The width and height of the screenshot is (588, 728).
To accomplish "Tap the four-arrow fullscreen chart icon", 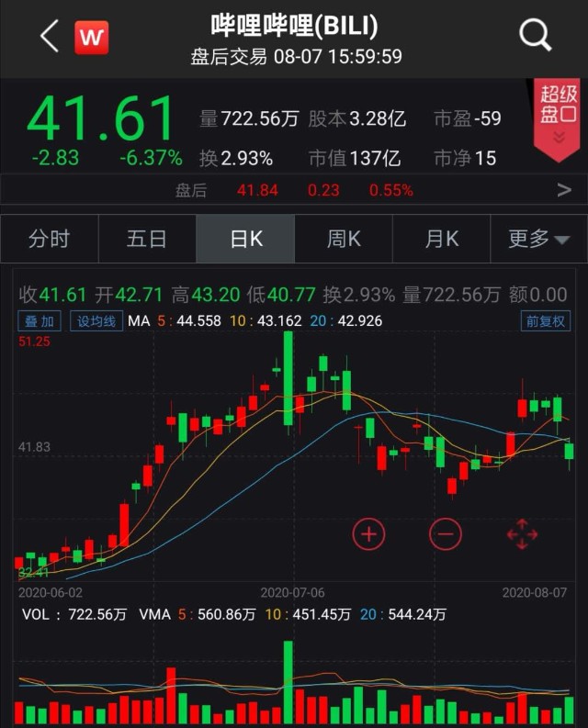I will [x=521, y=533].
